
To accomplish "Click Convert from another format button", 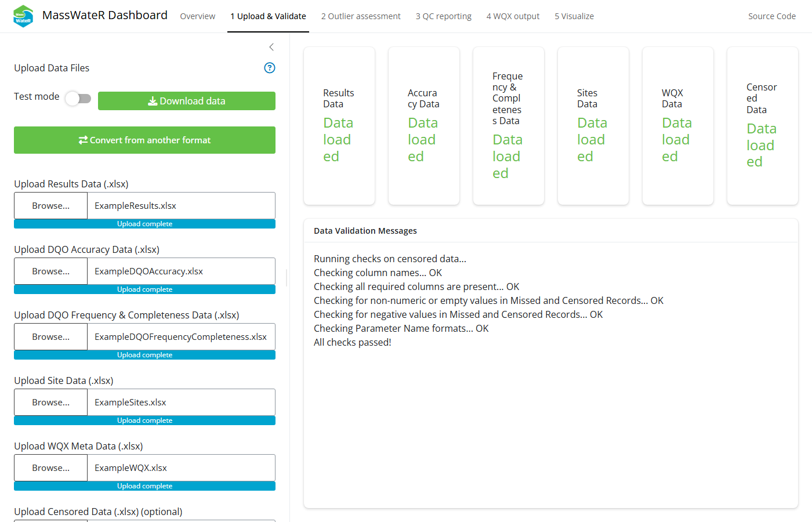I will point(144,140).
